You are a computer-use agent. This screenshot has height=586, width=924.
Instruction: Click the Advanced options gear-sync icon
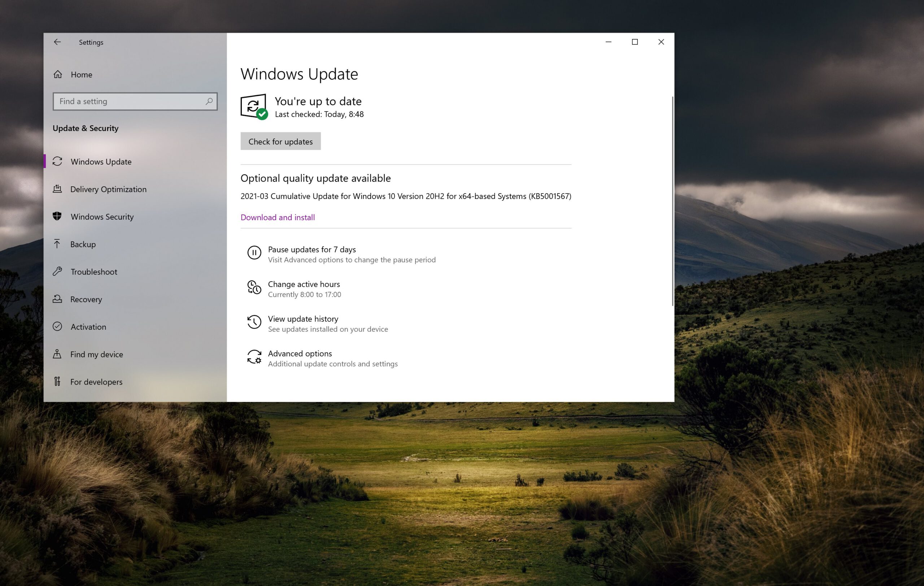click(254, 357)
